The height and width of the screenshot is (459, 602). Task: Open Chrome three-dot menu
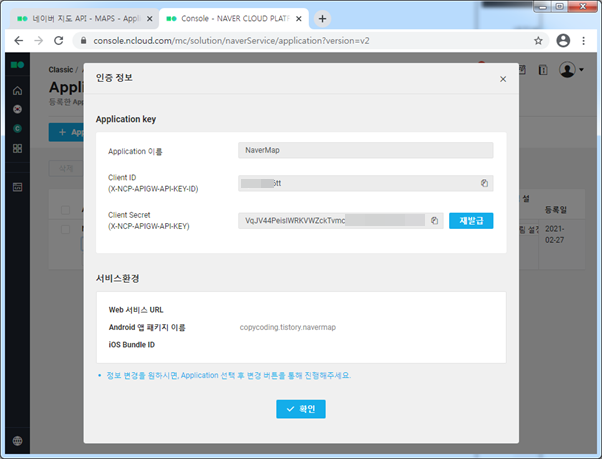click(x=583, y=41)
